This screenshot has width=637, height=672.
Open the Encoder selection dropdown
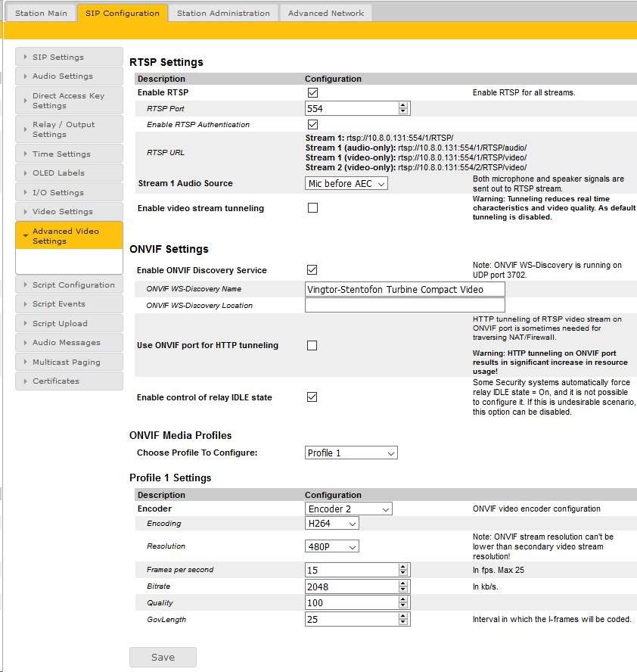[x=349, y=509]
